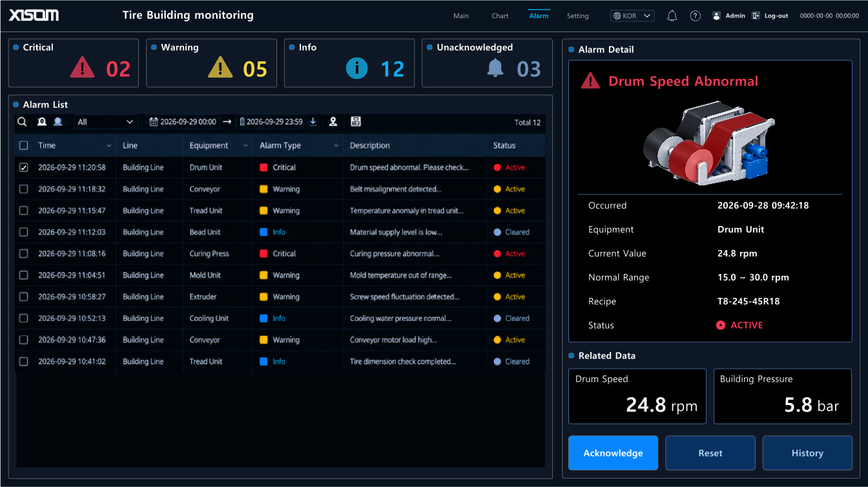Open the Alarm Type column filter arrow
Screen dimensions: 868x487
[336, 146]
